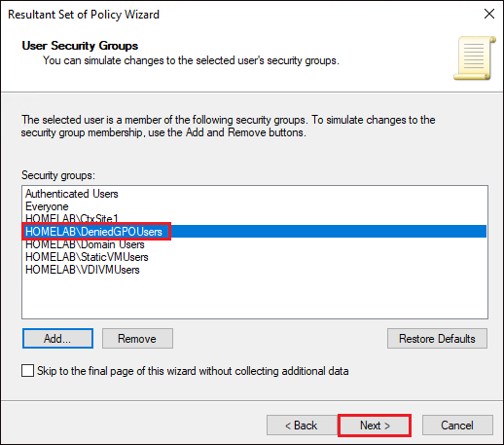
Task: Select the Everyone security group
Action: click(47, 206)
